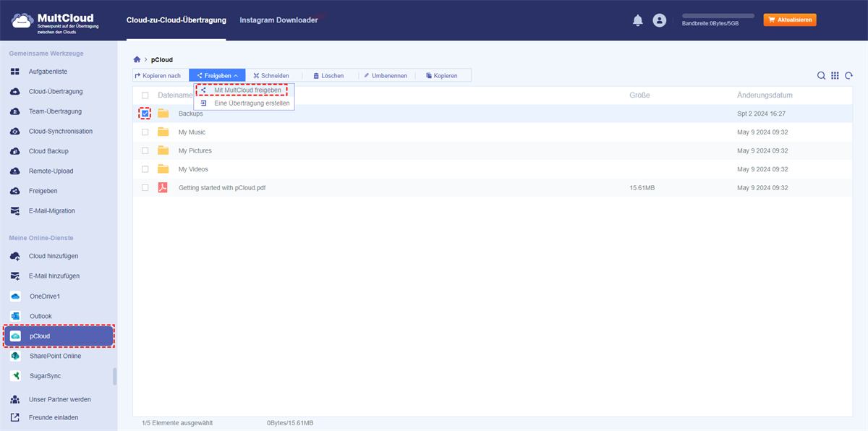Go to home breadcrumb icon
The image size is (868, 431).
pos(137,59)
